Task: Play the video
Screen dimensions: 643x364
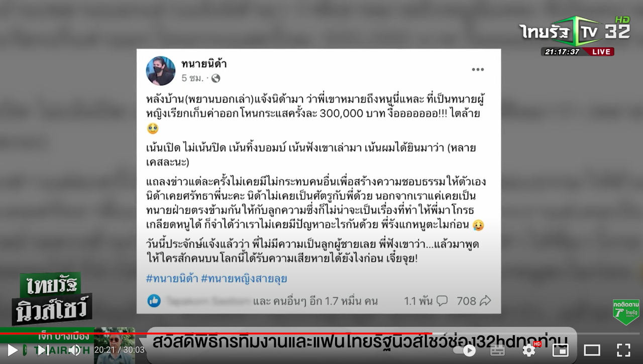Action: pos(13,350)
